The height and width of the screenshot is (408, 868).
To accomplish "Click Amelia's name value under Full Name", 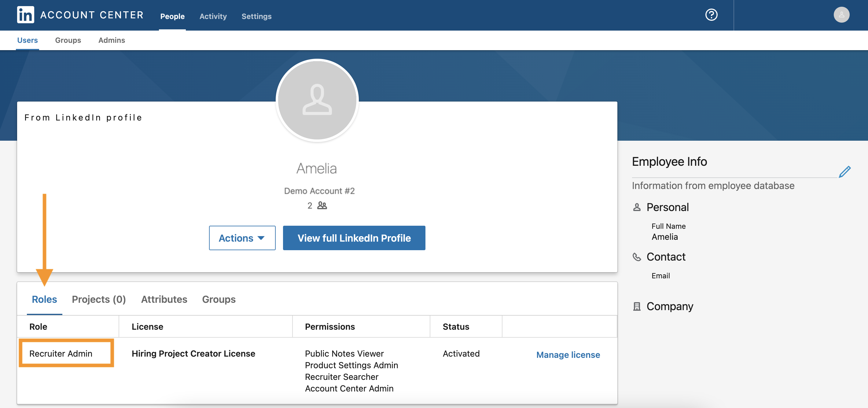I will [x=664, y=237].
